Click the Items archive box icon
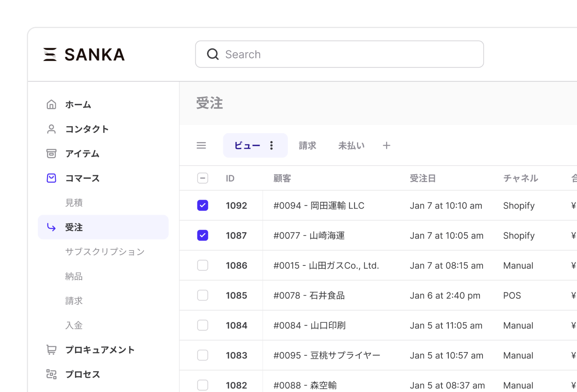 [x=51, y=153]
